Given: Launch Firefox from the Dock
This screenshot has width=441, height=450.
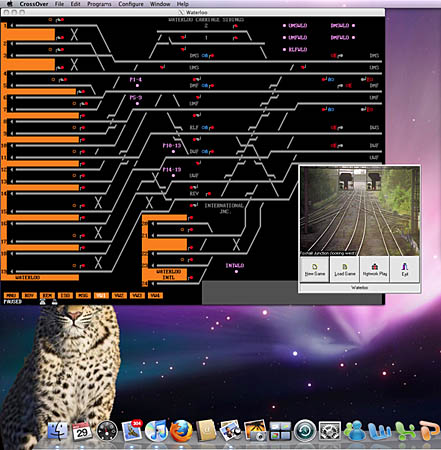Looking at the screenshot, I should pyautogui.click(x=181, y=431).
